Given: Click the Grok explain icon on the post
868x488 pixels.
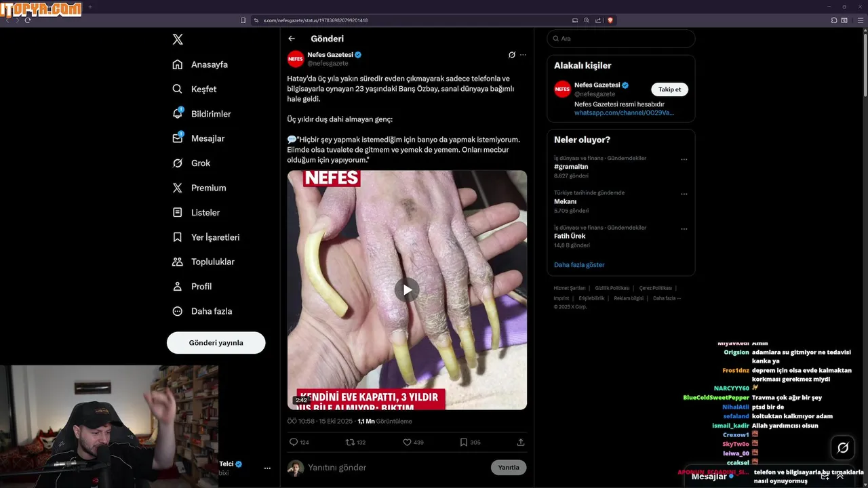Looking at the screenshot, I should tap(512, 55).
